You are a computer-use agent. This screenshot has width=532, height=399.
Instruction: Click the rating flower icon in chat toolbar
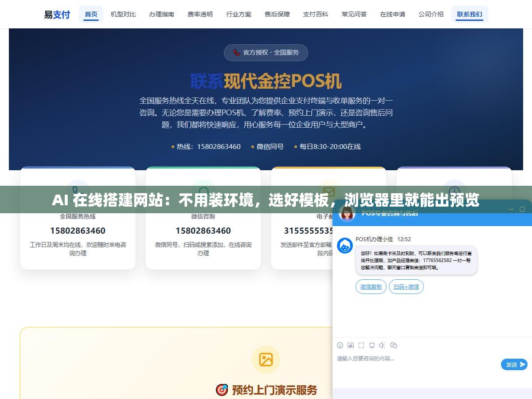372,345
